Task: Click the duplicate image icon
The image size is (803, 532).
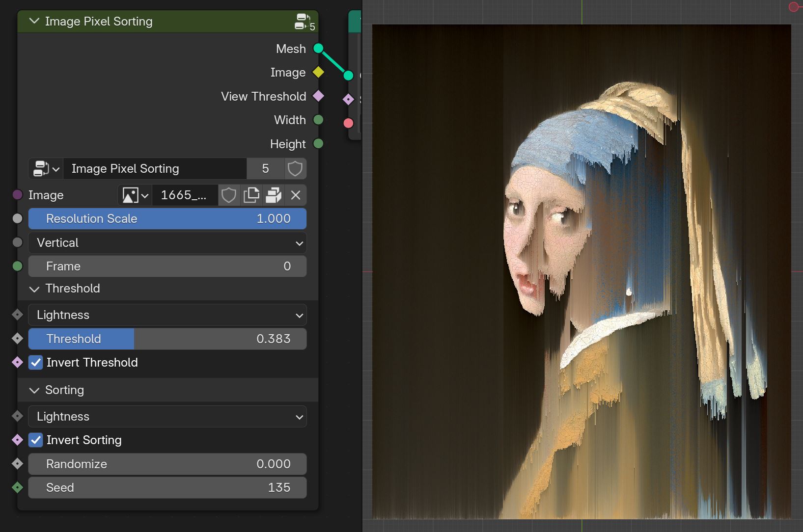Action: coord(251,195)
